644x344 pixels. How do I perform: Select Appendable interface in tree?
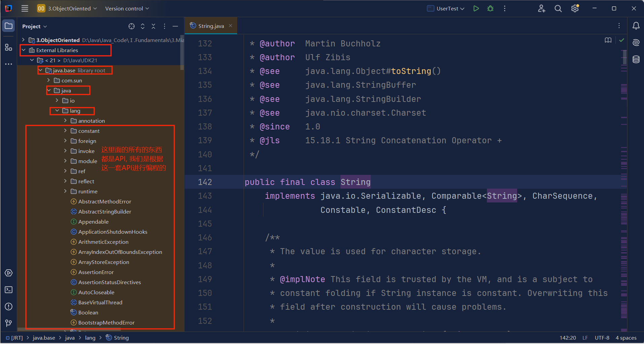[93, 222]
